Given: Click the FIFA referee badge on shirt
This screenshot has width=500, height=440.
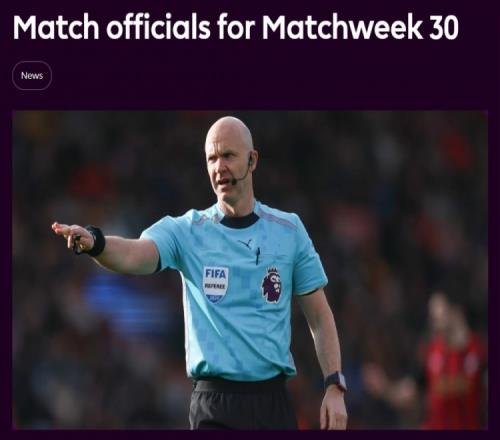Looking at the screenshot, I should [x=216, y=284].
